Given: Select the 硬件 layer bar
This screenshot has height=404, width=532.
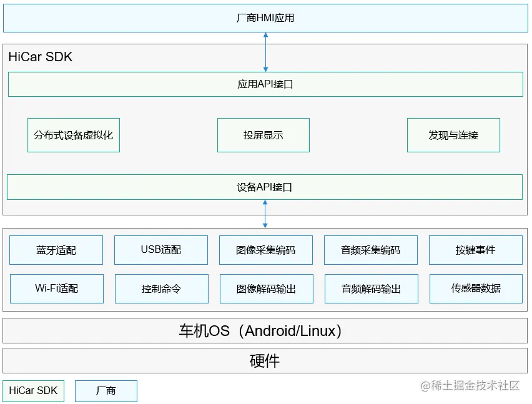Looking at the screenshot, I should (265, 360).
